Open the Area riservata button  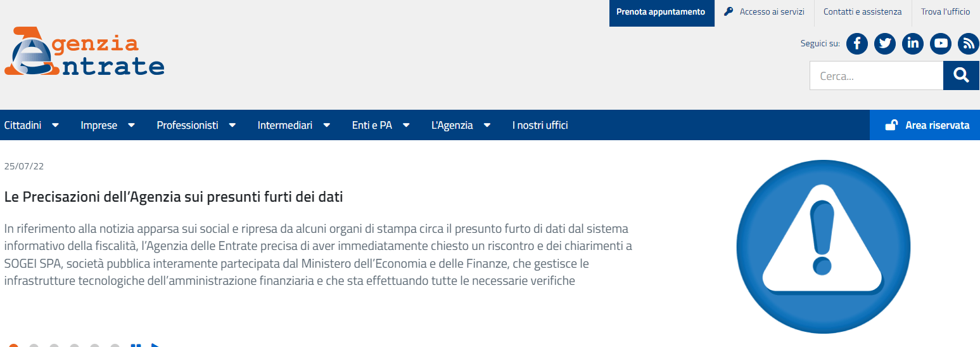(925, 125)
